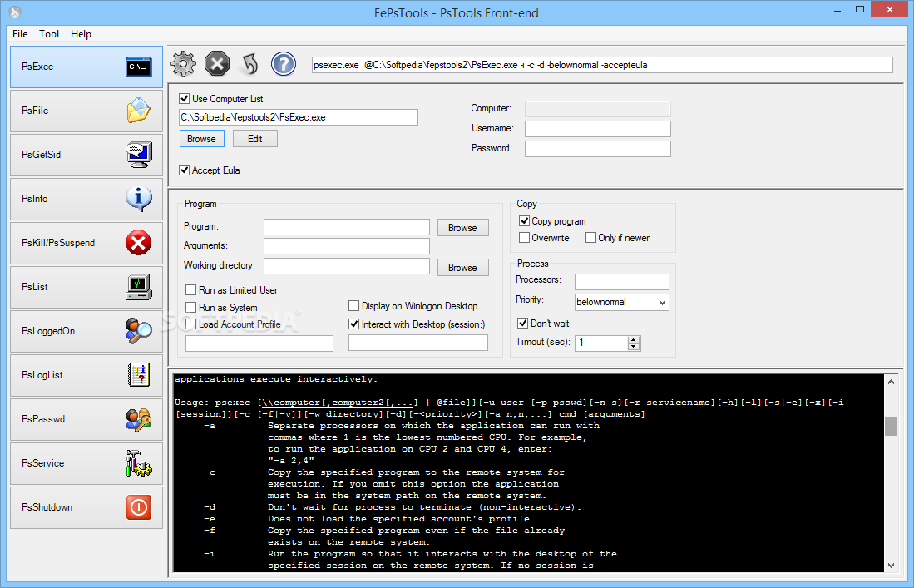Click the output console scrollbar thumb
The image size is (914, 588).
pos(891,426)
